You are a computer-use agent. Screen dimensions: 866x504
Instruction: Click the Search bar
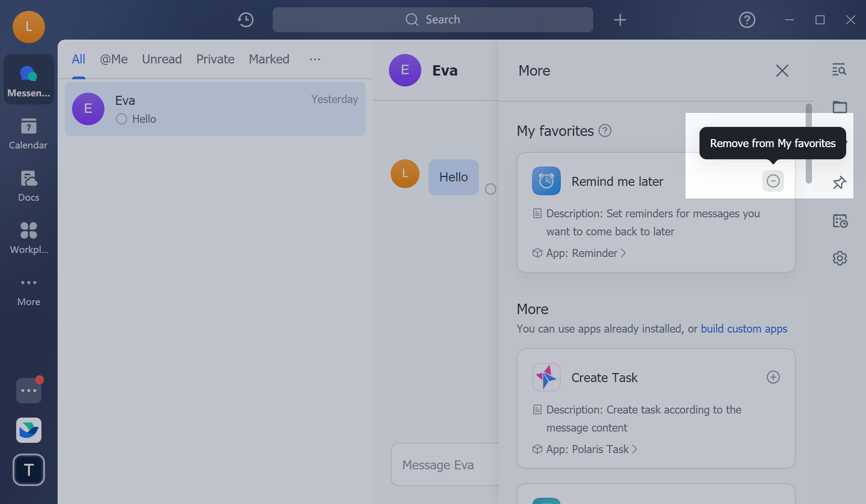coord(433,20)
